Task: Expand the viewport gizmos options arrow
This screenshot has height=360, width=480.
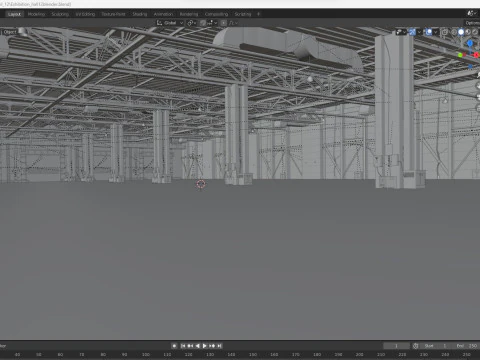Action: [419, 32]
